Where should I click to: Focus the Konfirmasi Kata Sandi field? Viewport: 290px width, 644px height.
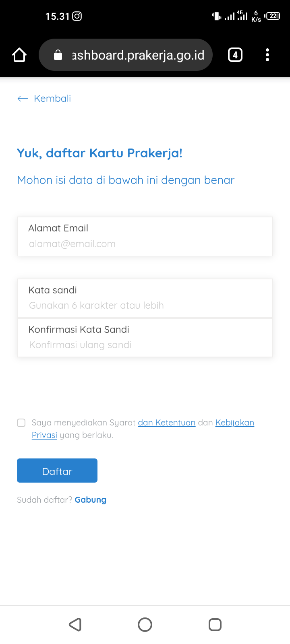145,338
